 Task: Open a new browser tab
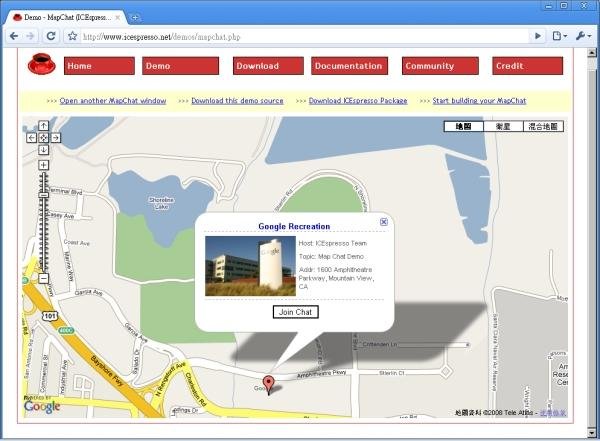click(134, 17)
